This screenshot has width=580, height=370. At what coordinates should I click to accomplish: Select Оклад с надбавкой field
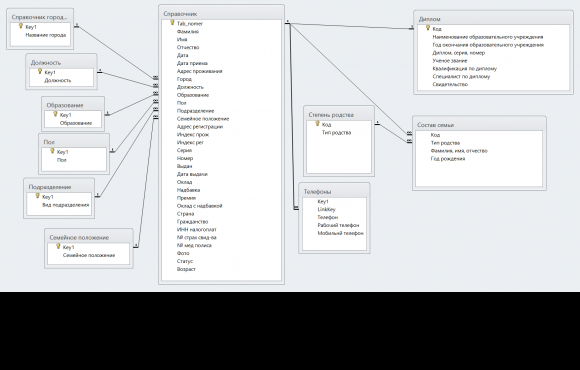click(199, 206)
